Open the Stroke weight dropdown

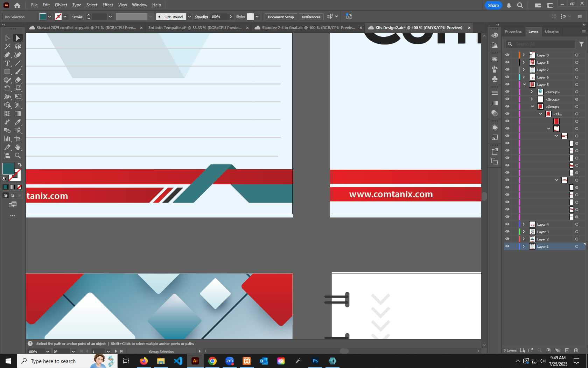(110, 17)
